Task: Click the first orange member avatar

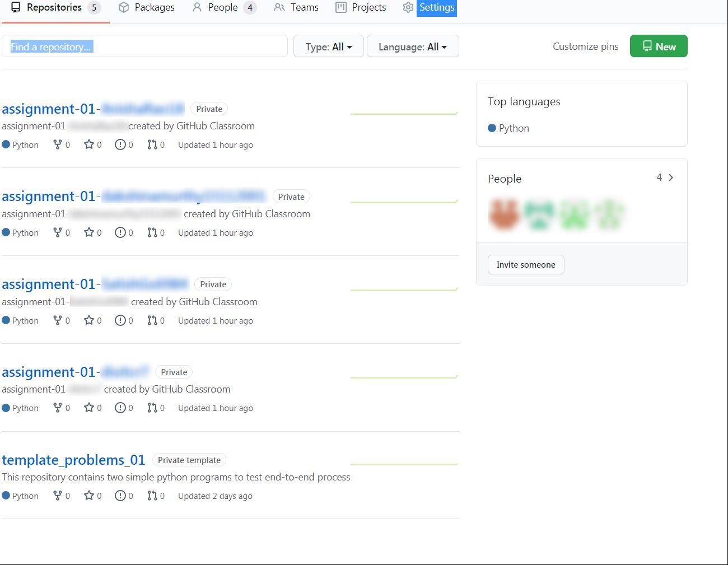Action: pyautogui.click(x=504, y=214)
